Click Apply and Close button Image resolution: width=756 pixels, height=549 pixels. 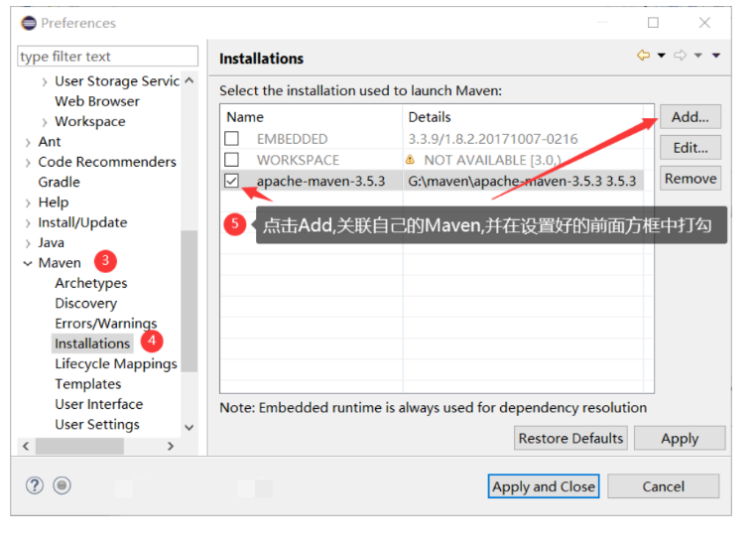pos(544,486)
